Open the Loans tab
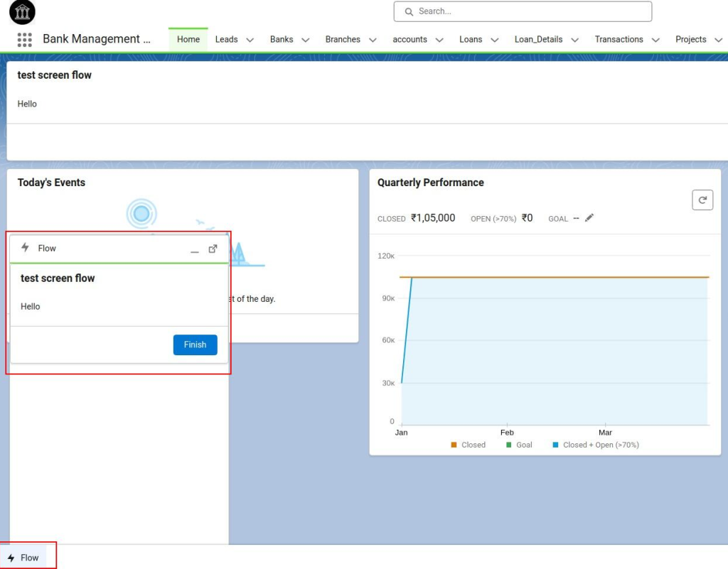Viewport: 728px width, 569px height. click(x=471, y=39)
